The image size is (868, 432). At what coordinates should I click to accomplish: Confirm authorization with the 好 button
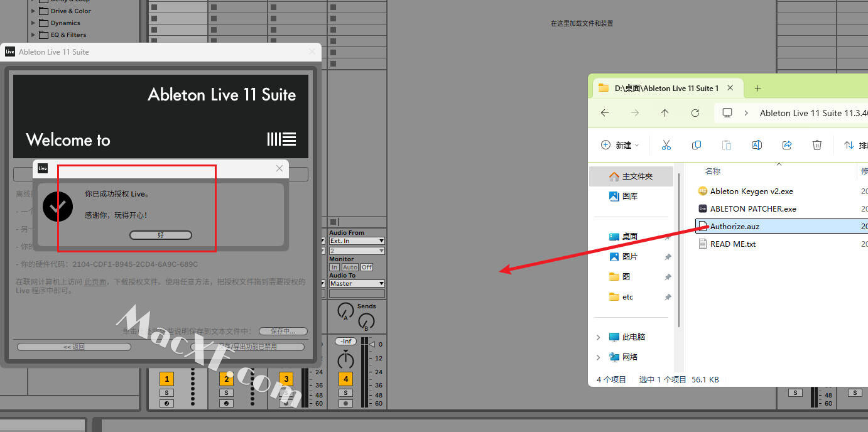[161, 235]
